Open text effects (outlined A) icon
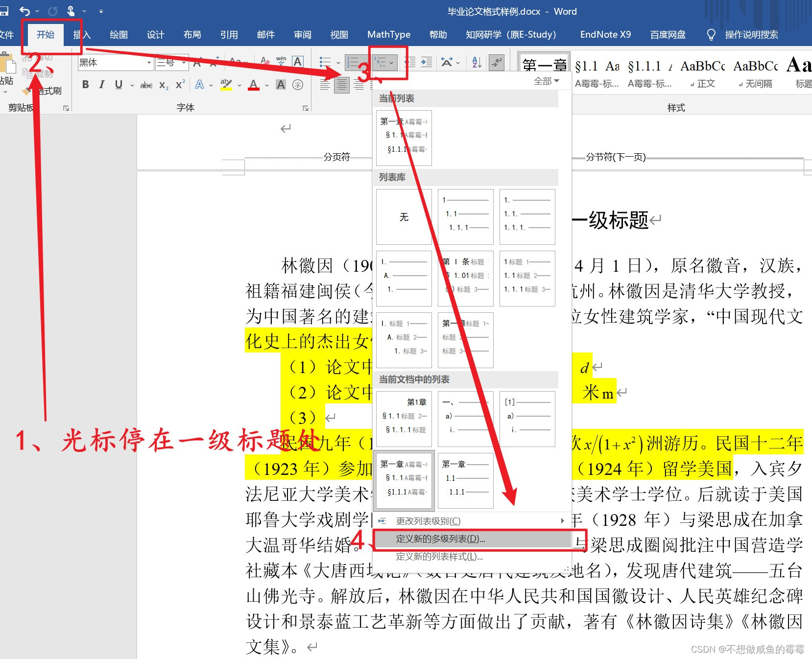The width and height of the screenshot is (812, 659). 200,85
